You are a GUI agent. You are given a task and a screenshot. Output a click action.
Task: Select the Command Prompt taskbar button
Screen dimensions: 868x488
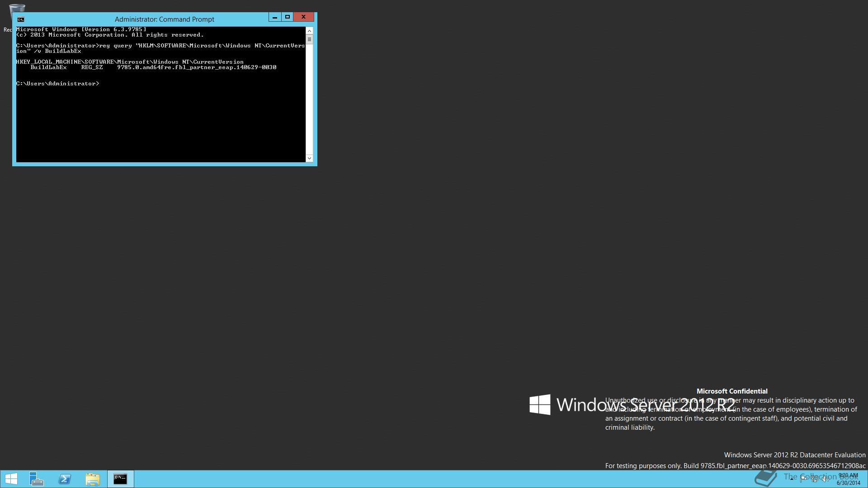point(120,479)
